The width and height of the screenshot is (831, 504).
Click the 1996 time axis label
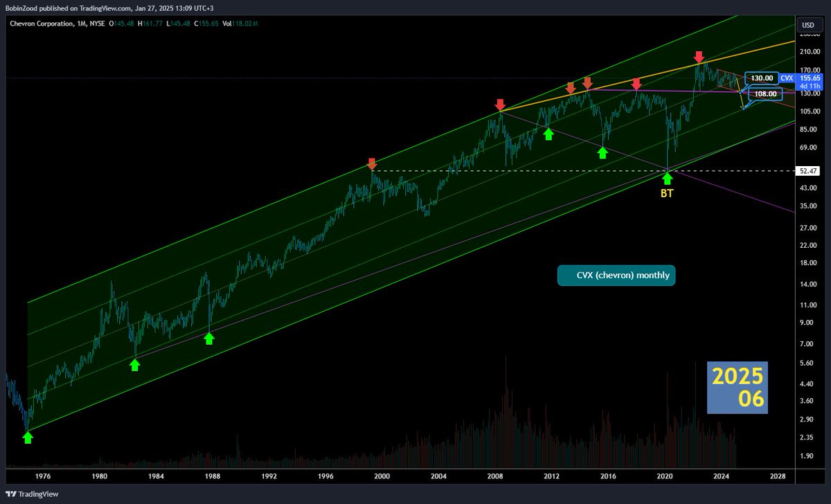(x=325, y=476)
